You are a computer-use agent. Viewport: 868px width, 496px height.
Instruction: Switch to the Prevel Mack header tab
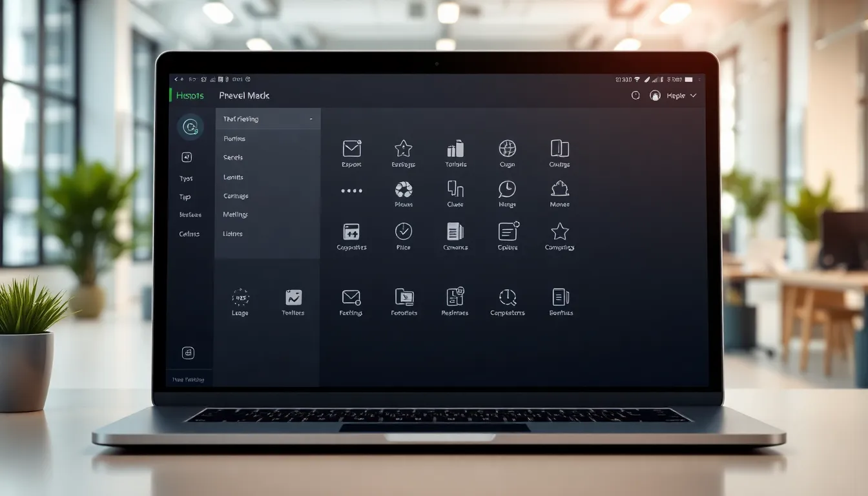coord(244,96)
